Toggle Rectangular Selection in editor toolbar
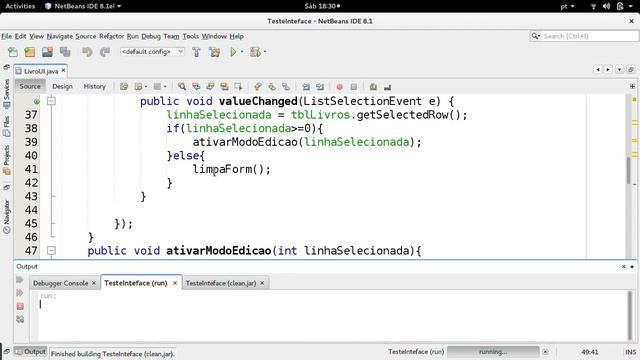Screen dimensions: 640x360 (x=238, y=87)
